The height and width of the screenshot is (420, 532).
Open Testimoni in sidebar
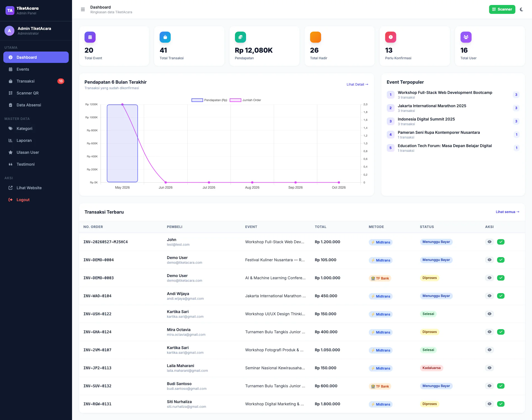36,164
